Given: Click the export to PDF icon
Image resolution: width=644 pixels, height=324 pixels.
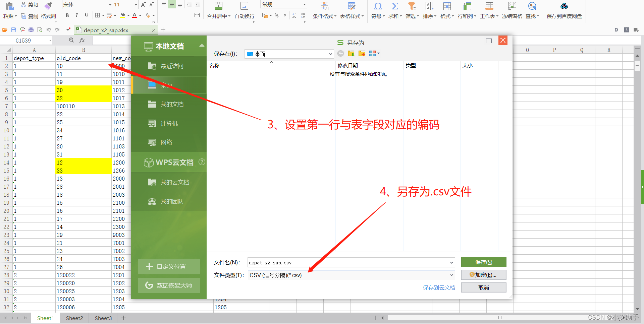Looking at the screenshot, I should 22,30.
